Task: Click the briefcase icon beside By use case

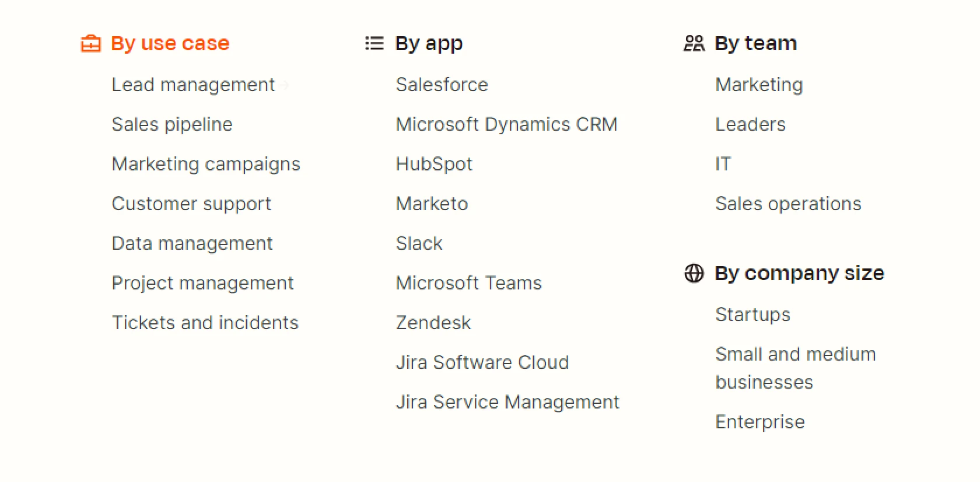Action: (x=90, y=43)
